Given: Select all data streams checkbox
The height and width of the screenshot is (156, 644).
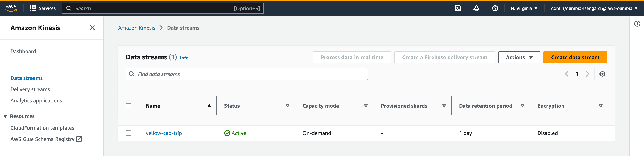Looking at the screenshot, I should [128, 106].
